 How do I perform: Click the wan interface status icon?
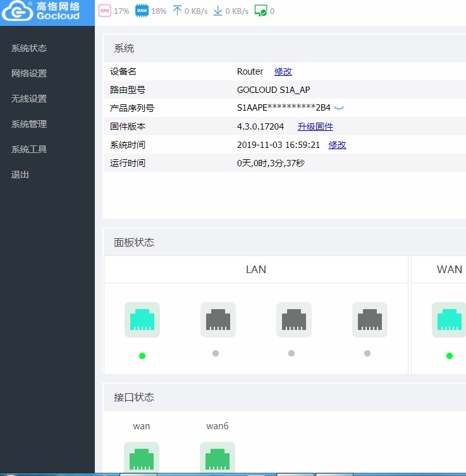click(142, 458)
